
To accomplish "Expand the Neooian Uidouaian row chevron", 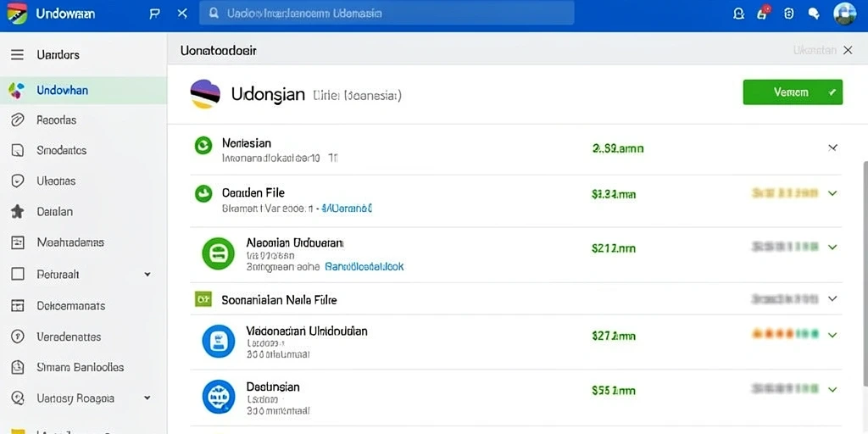I will pos(832,247).
